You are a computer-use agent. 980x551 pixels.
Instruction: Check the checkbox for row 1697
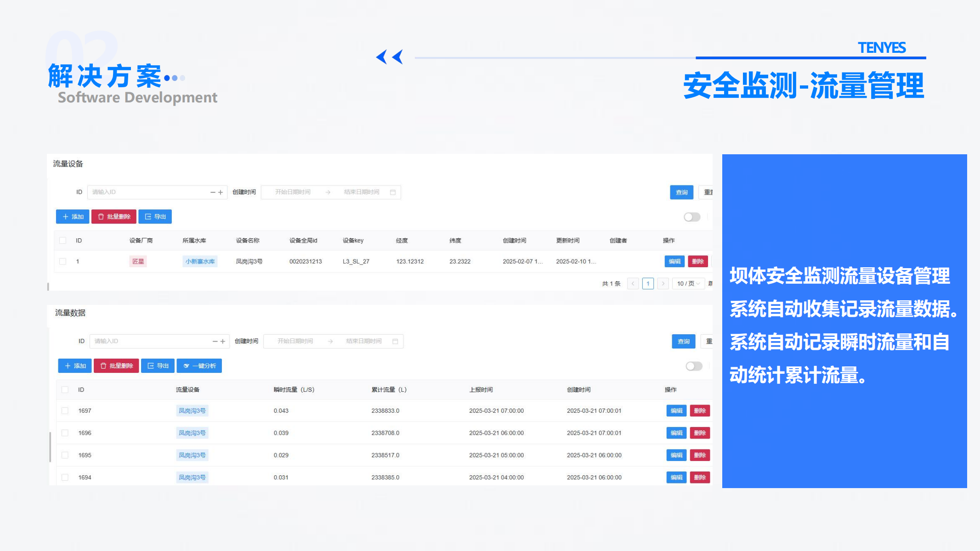tap(65, 411)
